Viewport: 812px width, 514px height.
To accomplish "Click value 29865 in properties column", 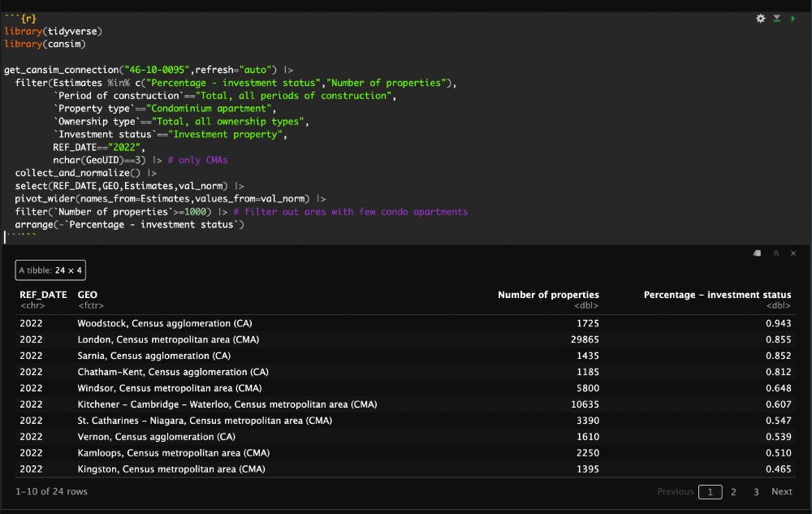I will click(x=585, y=339).
